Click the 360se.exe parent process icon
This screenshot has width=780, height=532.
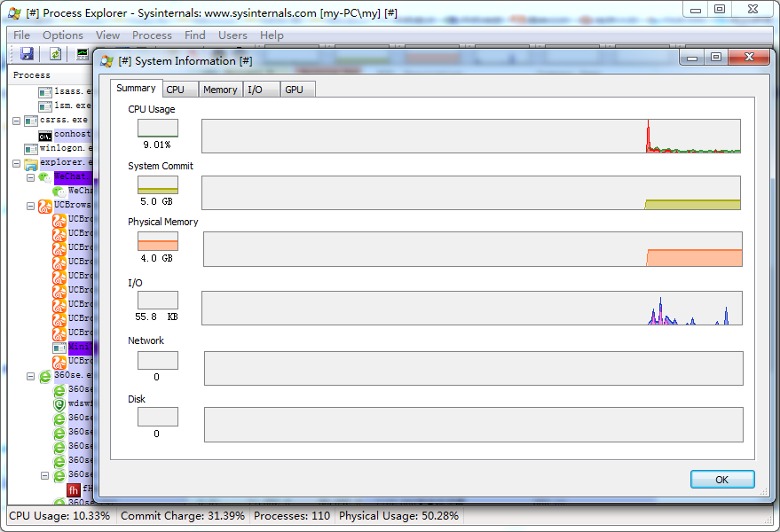45,376
